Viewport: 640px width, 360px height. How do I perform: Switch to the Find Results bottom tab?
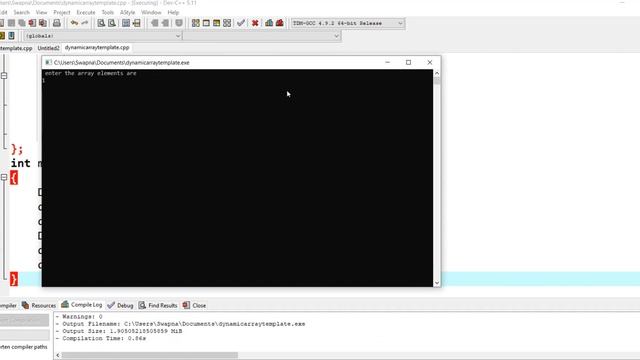pos(158,305)
